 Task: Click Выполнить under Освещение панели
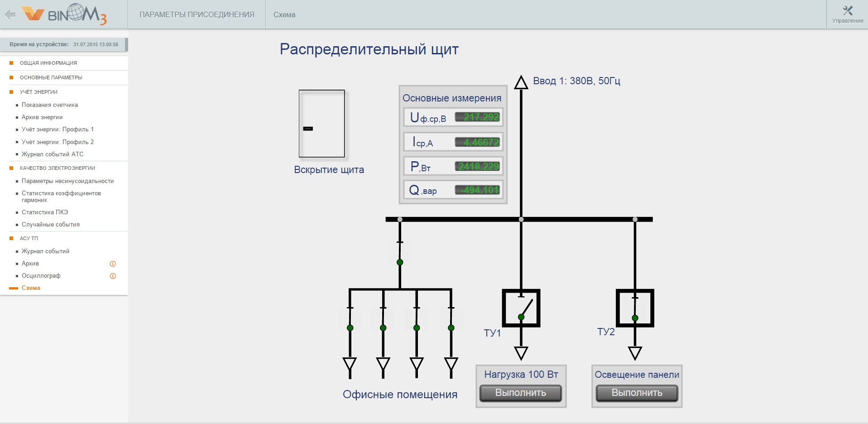pos(637,393)
